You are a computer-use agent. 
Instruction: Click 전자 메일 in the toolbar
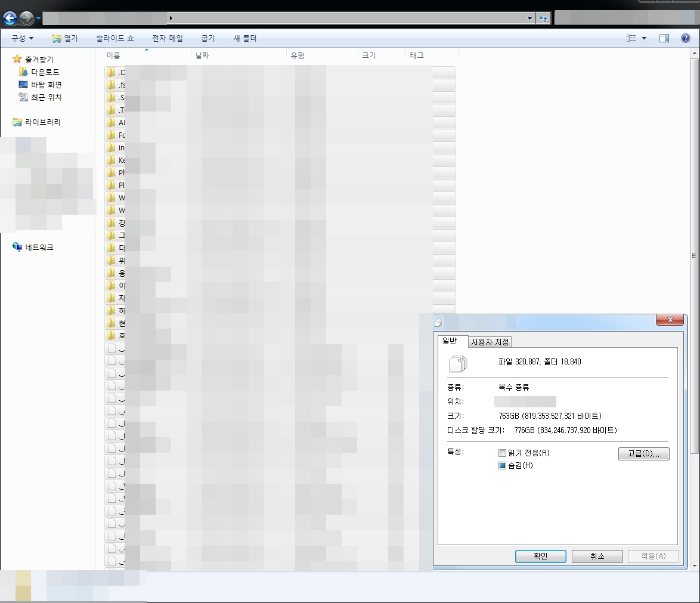click(168, 38)
